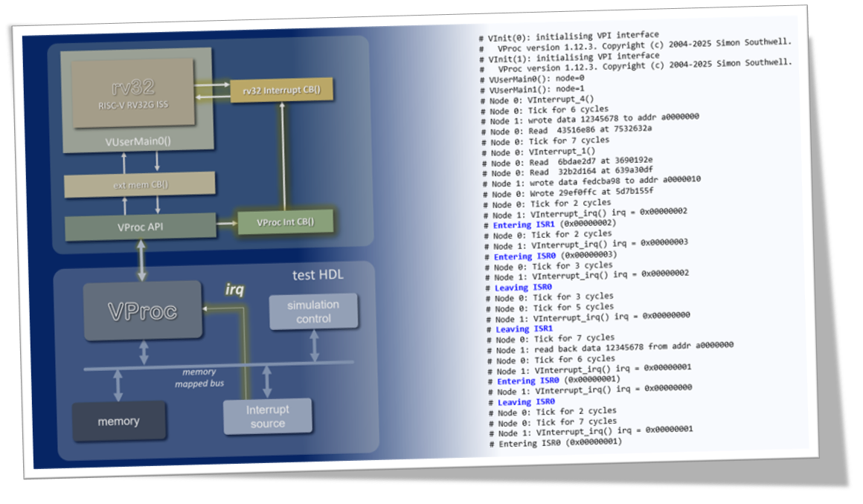Screen dimensions: 863x504
Task: Click the test HDL label
Action: [x=318, y=276]
